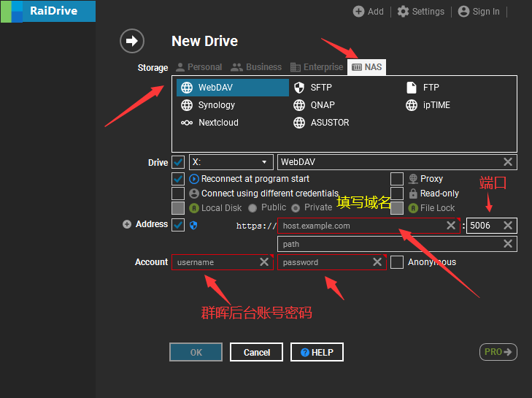Open HELP for new drive
This screenshot has height=398, width=532.
(317, 352)
